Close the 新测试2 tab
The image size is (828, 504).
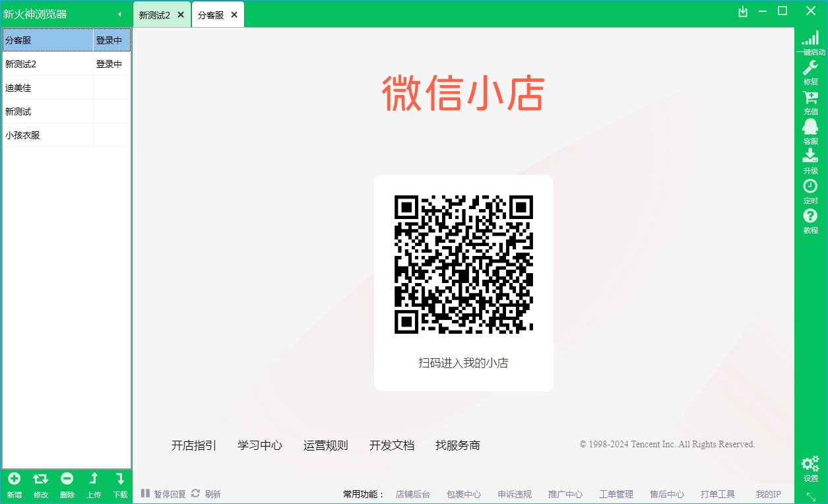tap(181, 15)
